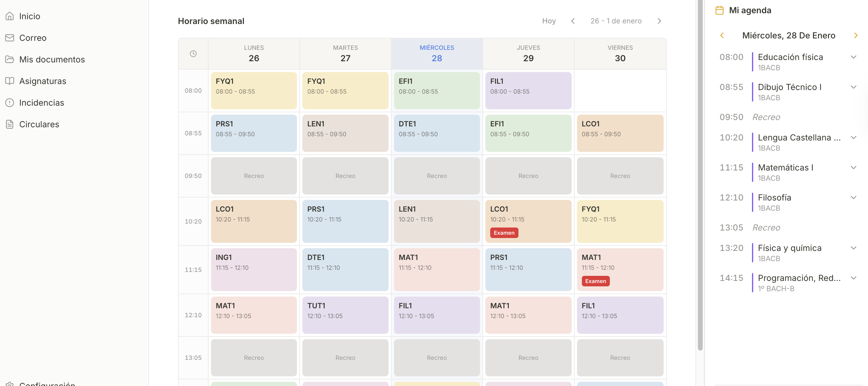Click the clock icon in schedule header

pos(193,54)
